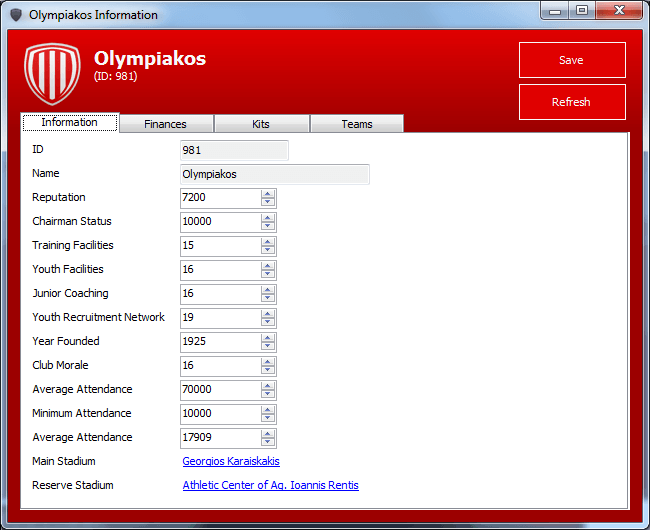Increase Youth Recruitment Network with up arrow
The width and height of the screenshot is (650, 530).
click(x=268, y=314)
